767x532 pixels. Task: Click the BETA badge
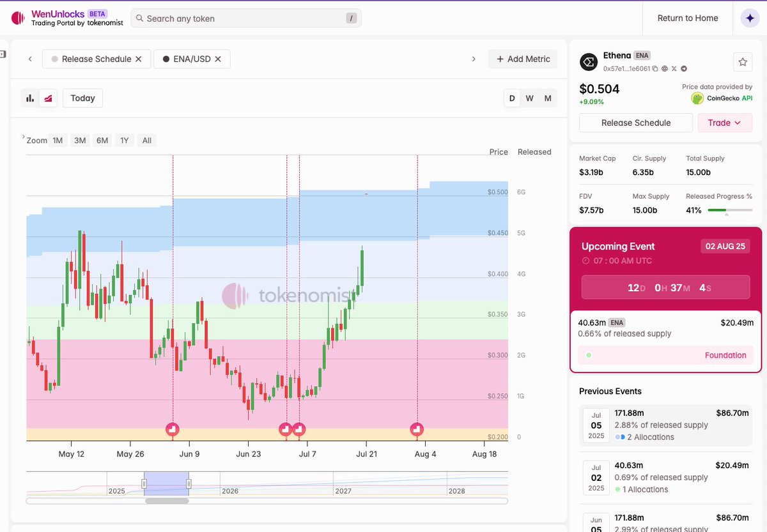click(x=97, y=13)
